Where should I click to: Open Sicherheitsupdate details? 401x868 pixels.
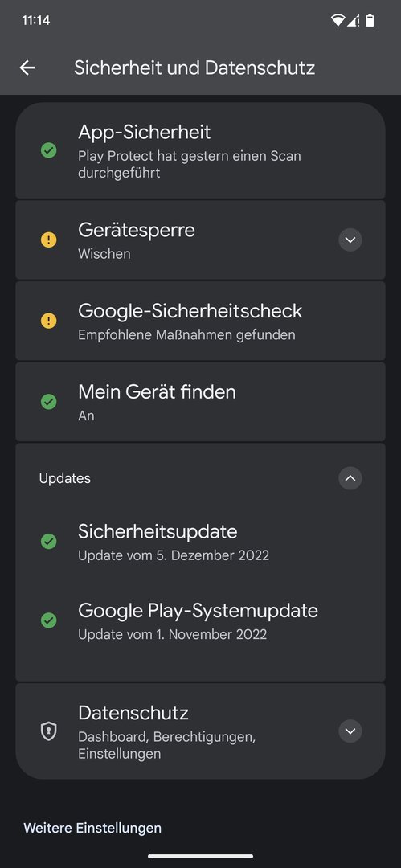pos(201,541)
